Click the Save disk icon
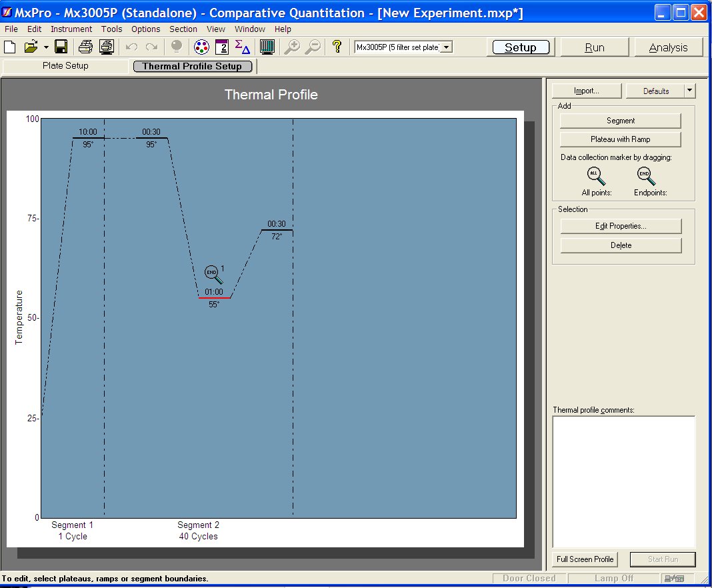The image size is (712, 588). coord(61,47)
